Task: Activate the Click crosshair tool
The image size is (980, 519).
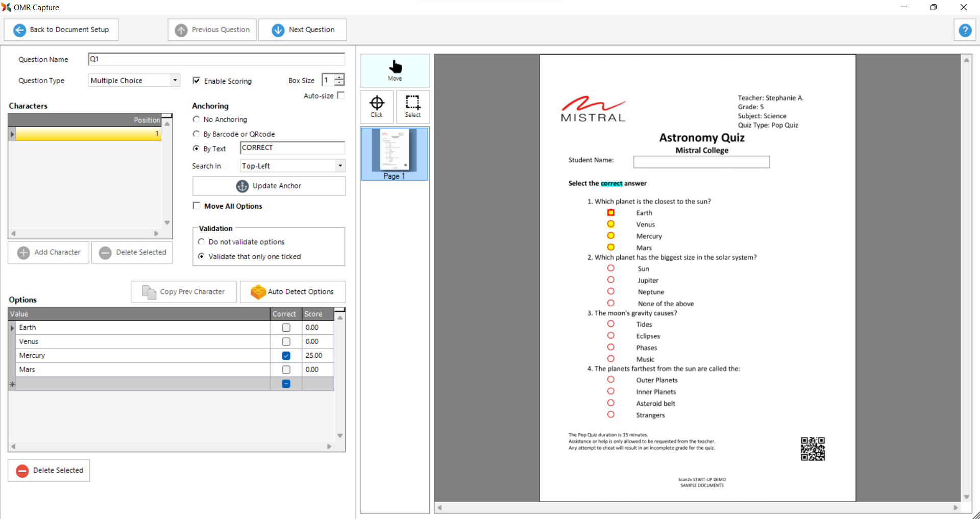Action: click(x=377, y=106)
